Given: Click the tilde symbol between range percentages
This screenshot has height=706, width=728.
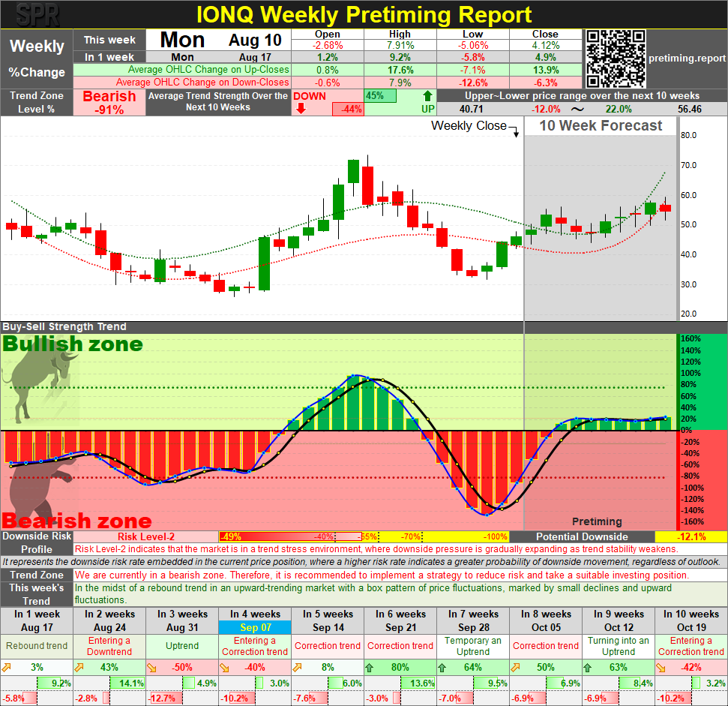Looking at the screenshot, I should click(577, 109).
